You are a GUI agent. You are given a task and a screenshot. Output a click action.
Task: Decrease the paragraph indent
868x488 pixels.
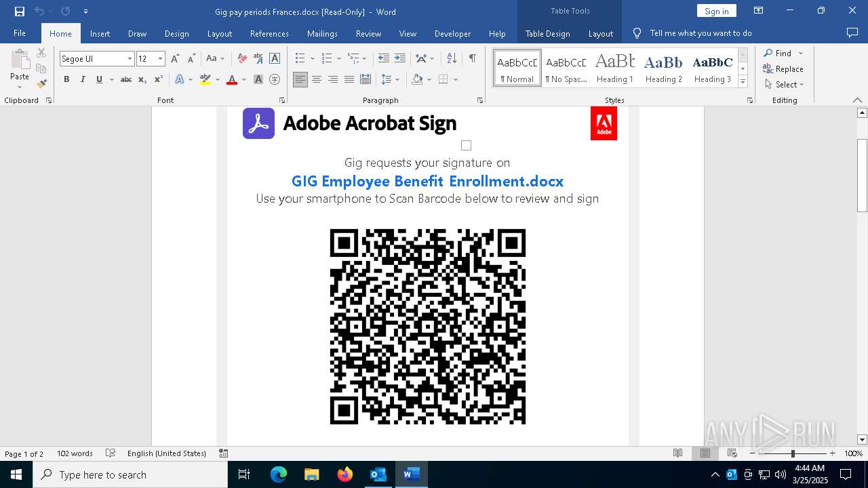pos(384,59)
